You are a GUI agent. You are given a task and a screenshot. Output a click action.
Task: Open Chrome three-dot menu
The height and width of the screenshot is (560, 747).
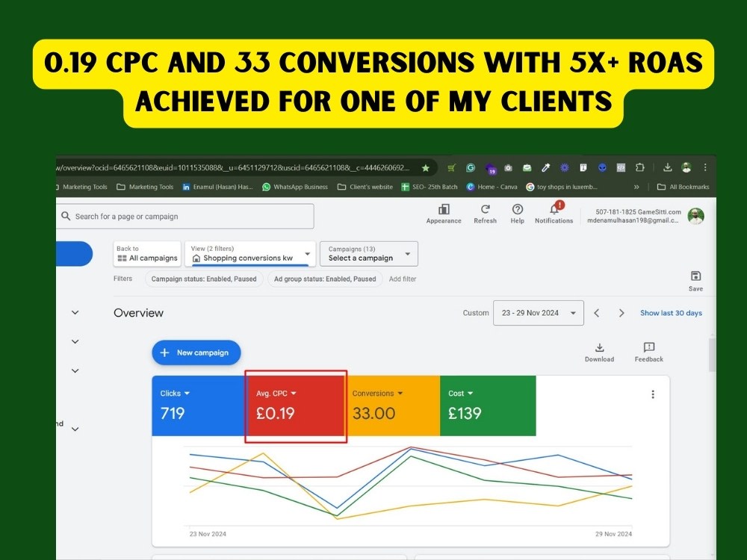(x=705, y=167)
